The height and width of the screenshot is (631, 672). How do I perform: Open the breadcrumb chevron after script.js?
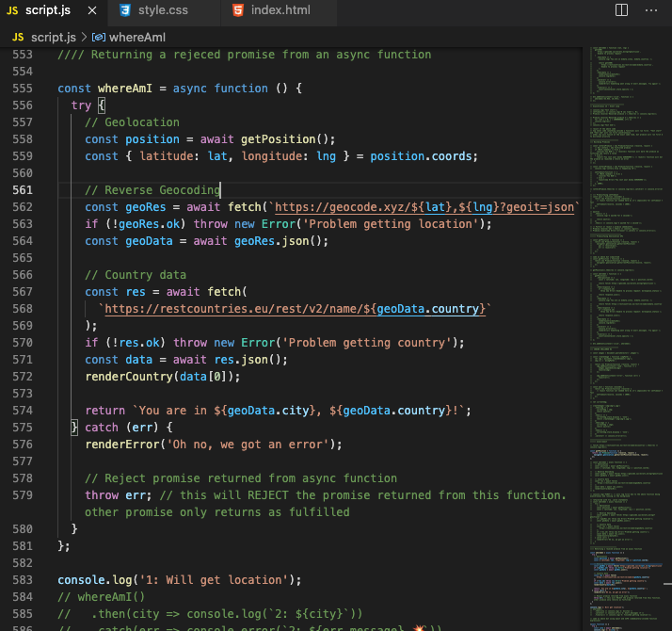[84, 38]
